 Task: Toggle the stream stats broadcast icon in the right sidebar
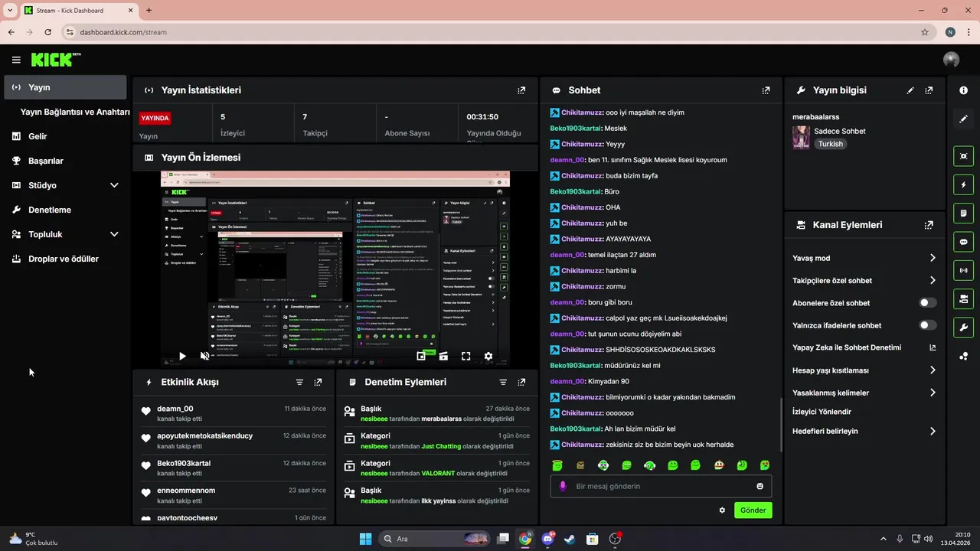coord(963,270)
